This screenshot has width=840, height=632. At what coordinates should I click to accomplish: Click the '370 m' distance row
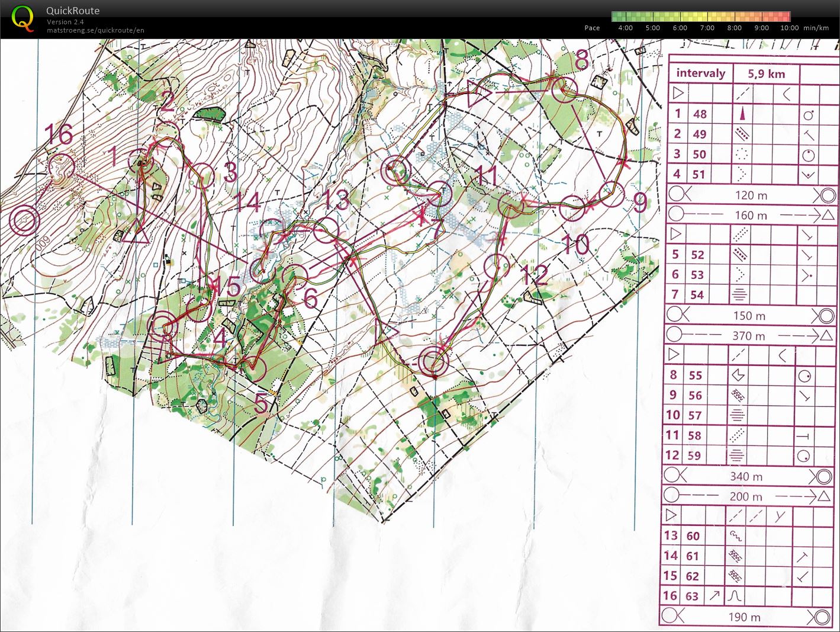pos(748,336)
